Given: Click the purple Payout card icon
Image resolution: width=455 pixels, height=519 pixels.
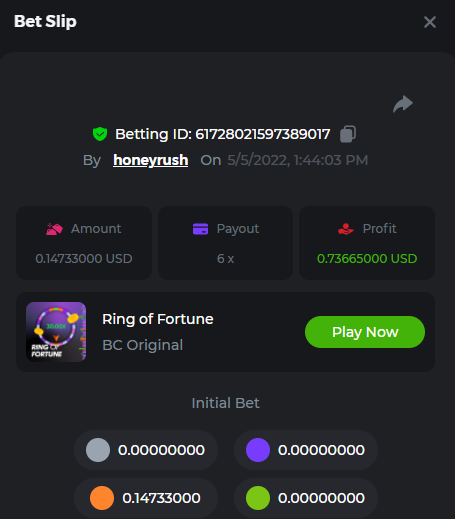Looking at the screenshot, I should (x=200, y=229).
